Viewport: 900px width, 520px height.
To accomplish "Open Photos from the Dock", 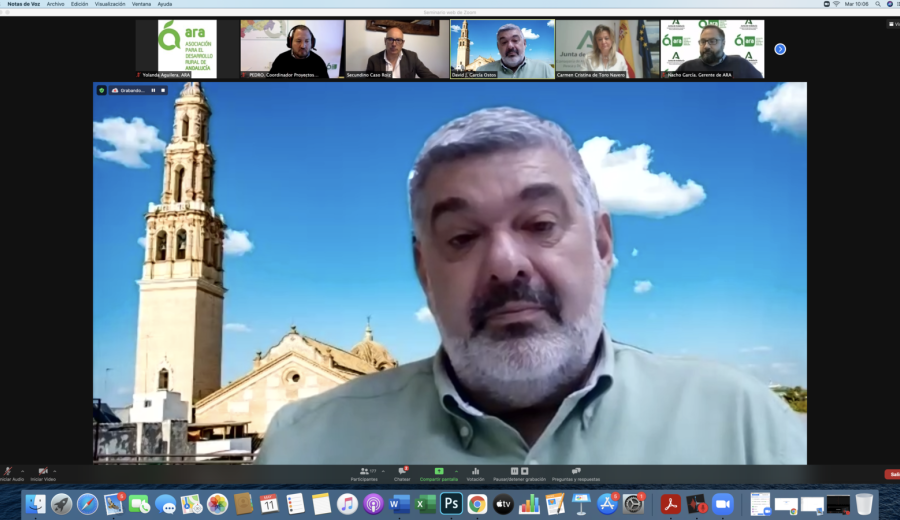I will (218, 505).
